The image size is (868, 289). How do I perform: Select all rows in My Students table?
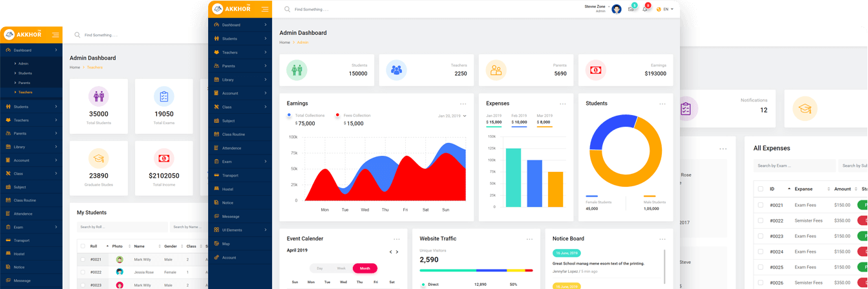(82, 246)
